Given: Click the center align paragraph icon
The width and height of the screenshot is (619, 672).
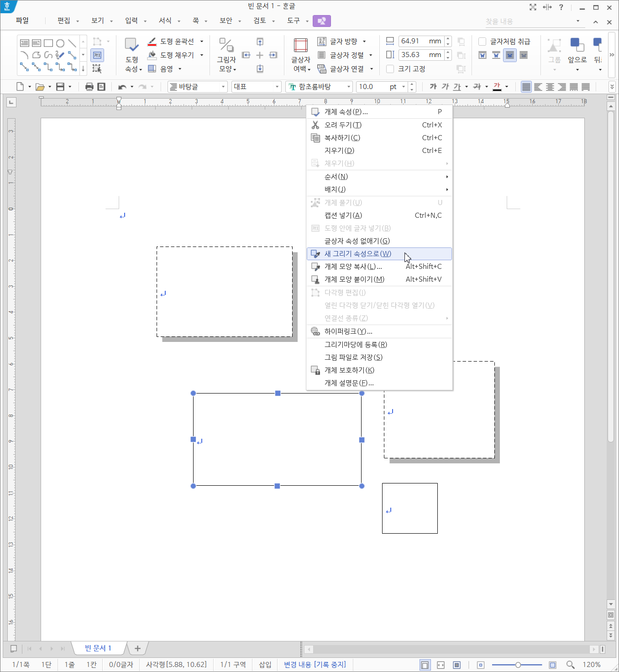Looking at the screenshot, I should click(550, 87).
